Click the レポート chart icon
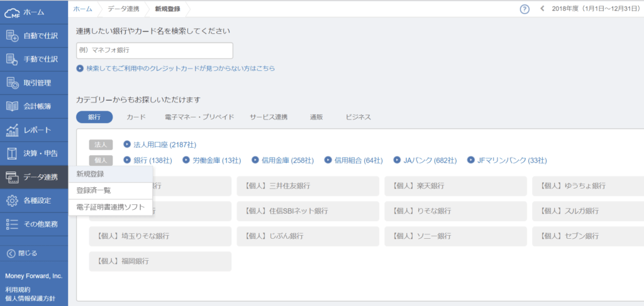 (x=13, y=130)
